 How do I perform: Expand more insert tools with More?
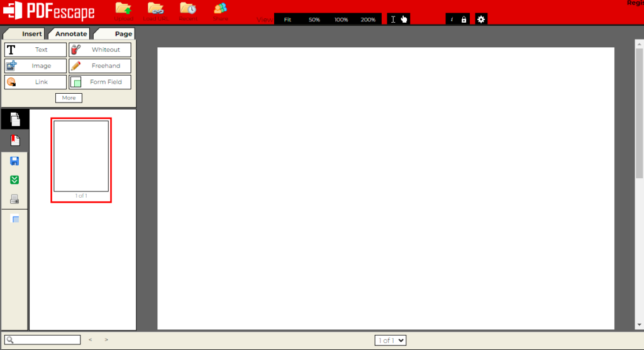point(69,98)
